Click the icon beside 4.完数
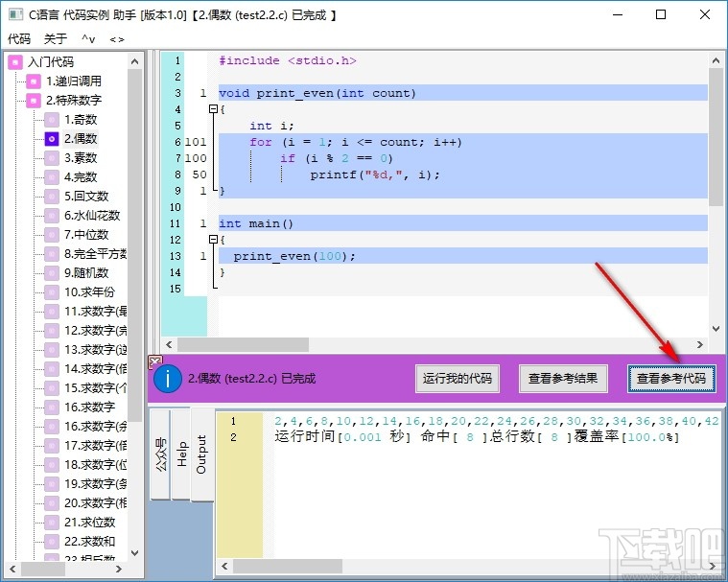Screen dimensions: 728x582 [52, 177]
